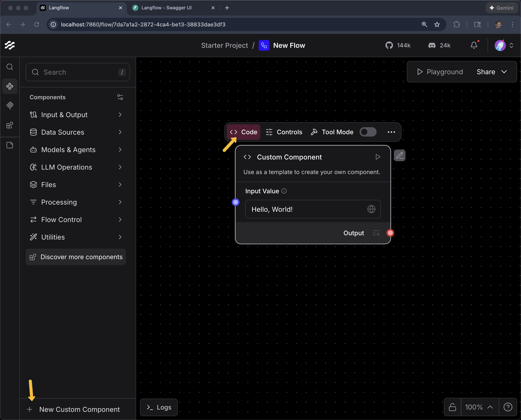Viewport: 521px width, 420px height.
Task: Run the Custom Component with its play icon
Action: pyautogui.click(x=378, y=157)
